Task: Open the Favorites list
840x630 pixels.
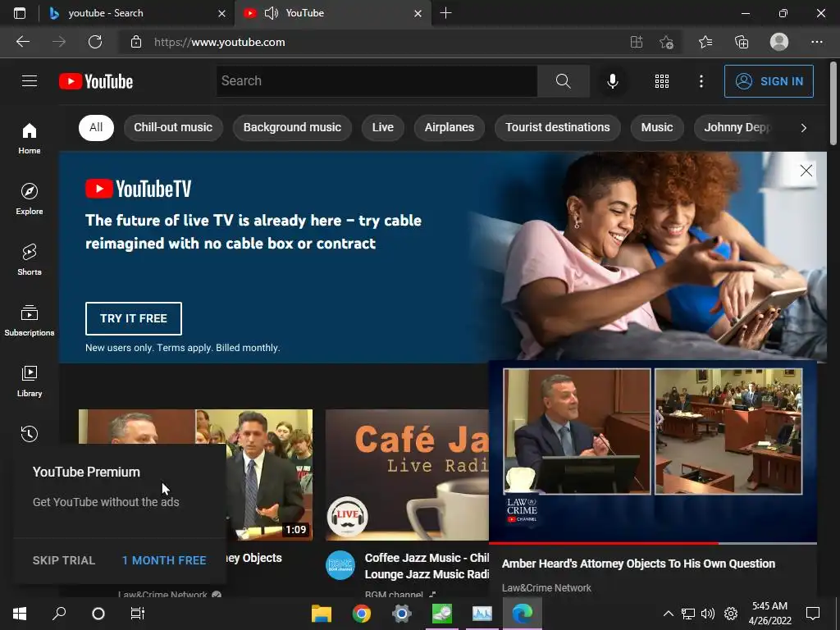Action: click(705, 42)
